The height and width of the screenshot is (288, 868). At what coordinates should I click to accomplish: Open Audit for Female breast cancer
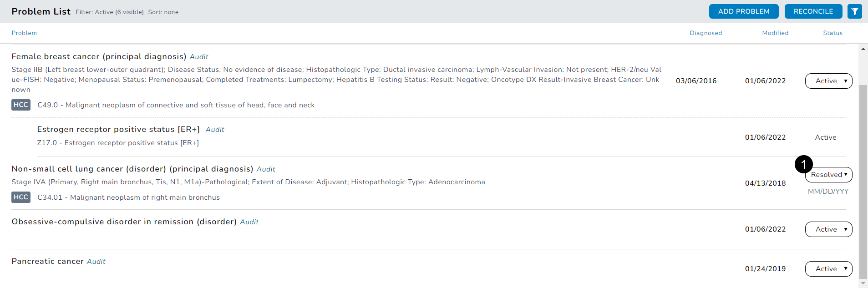(x=199, y=57)
